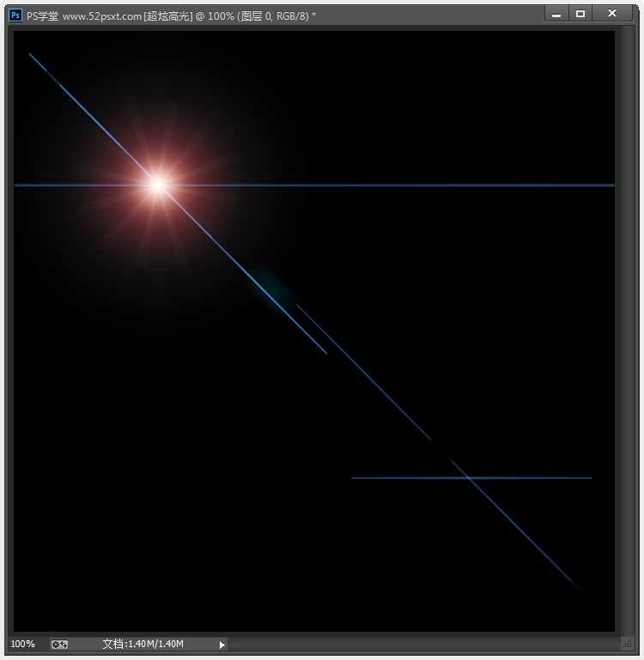Click the document title text in title bar
644x660 pixels.
(171, 16)
